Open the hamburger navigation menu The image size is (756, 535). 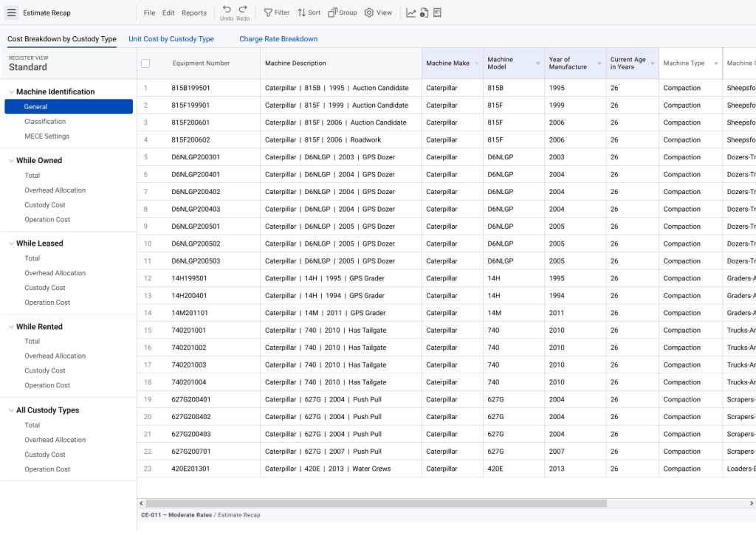(x=13, y=13)
